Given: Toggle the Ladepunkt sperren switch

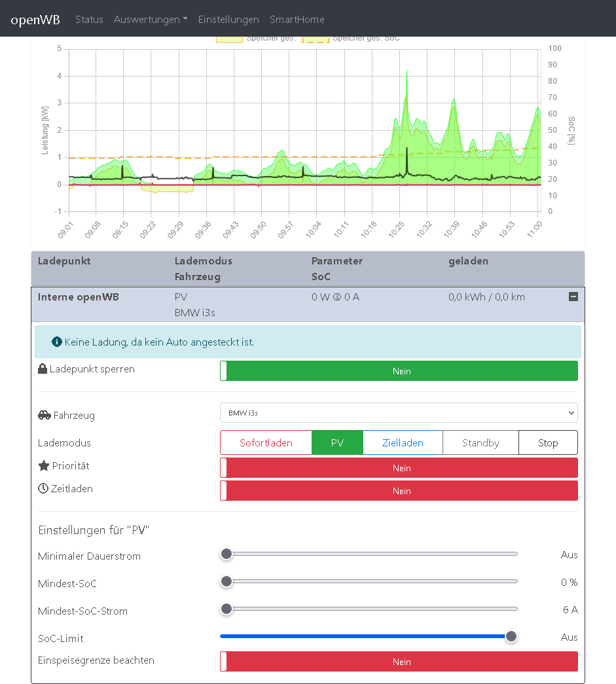Looking at the screenshot, I should tap(399, 371).
